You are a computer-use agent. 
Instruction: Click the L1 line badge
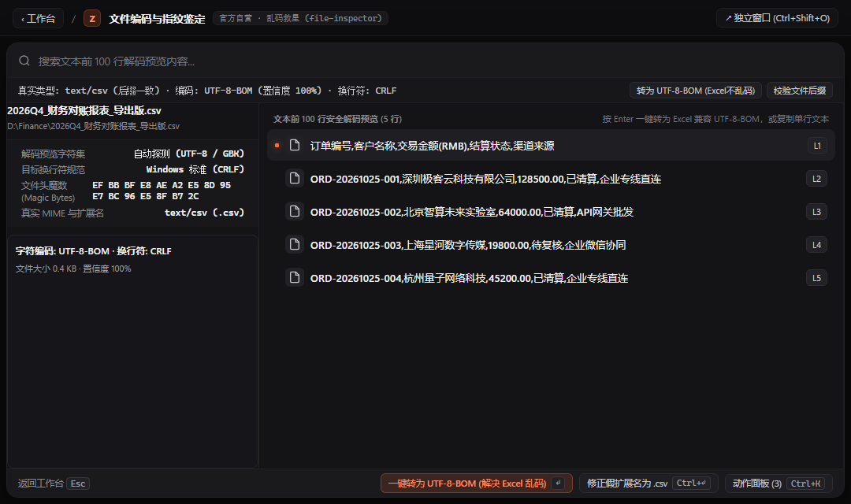coord(817,146)
